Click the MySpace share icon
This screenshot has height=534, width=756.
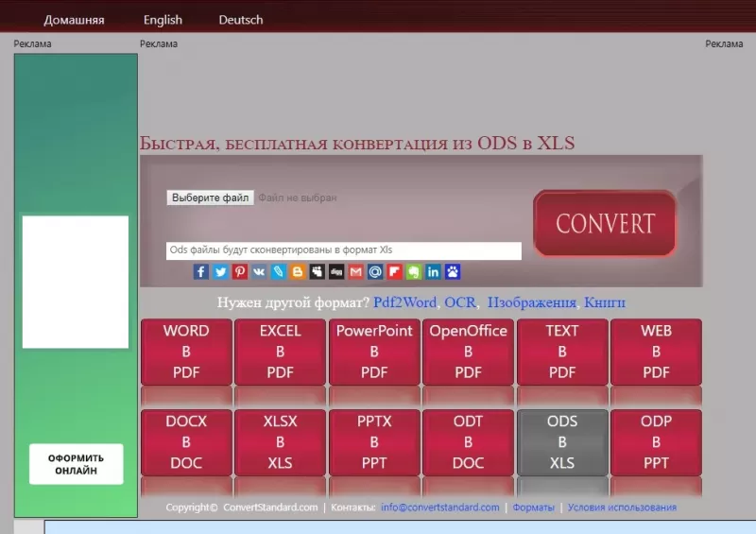point(317,271)
